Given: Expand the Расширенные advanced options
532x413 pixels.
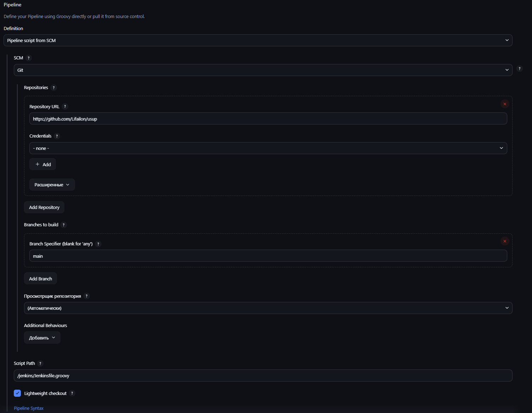Looking at the screenshot, I should click(x=52, y=185).
